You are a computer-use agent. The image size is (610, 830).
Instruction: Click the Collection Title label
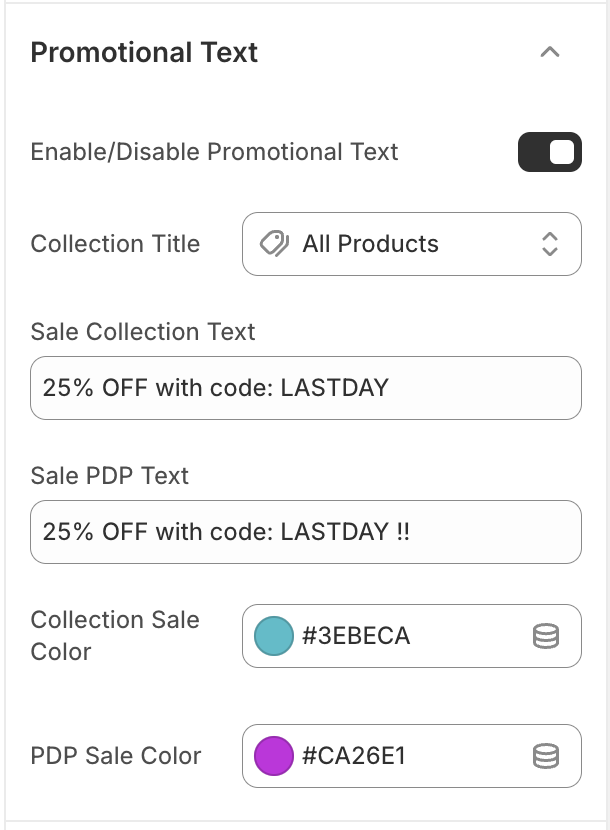pos(115,244)
